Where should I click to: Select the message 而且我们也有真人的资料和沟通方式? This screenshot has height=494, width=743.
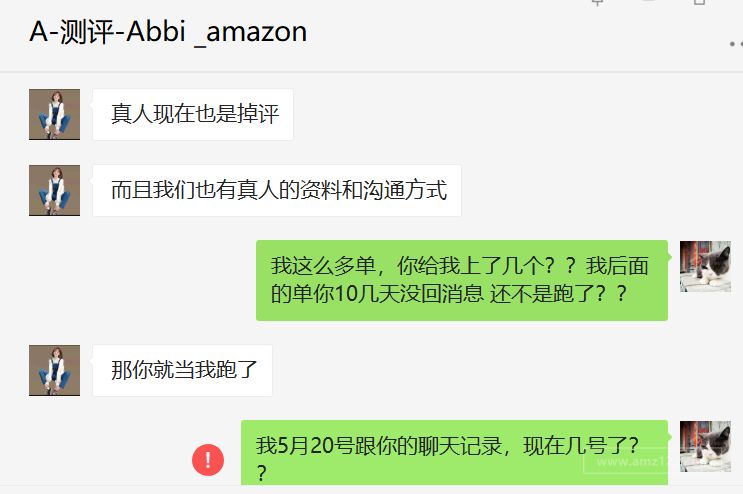coord(277,190)
